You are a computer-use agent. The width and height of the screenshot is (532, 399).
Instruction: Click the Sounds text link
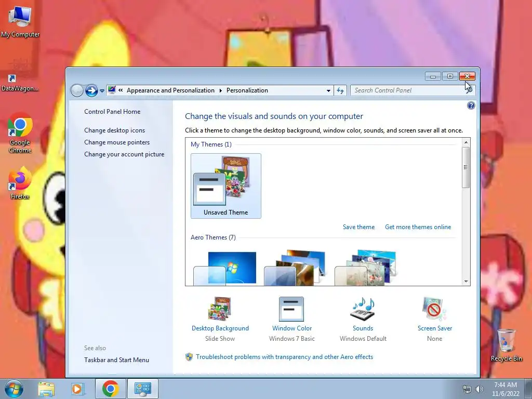click(363, 328)
